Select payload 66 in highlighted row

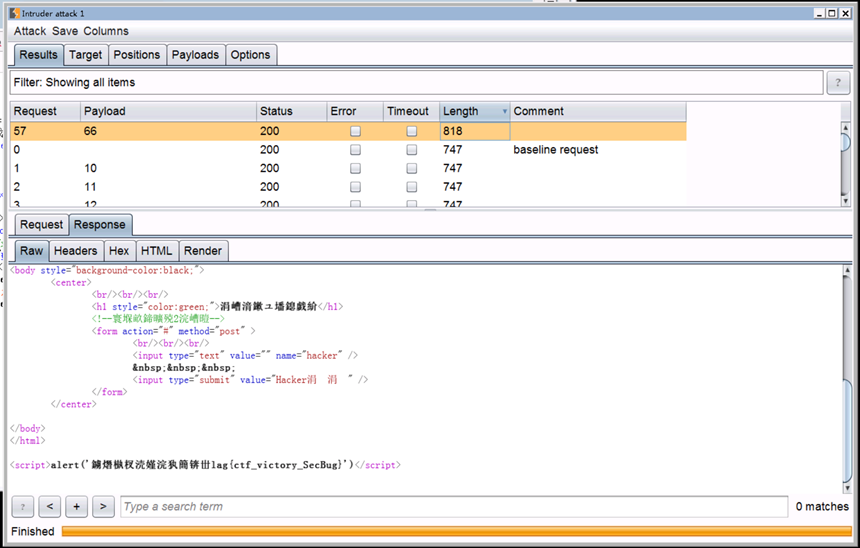tap(168, 131)
